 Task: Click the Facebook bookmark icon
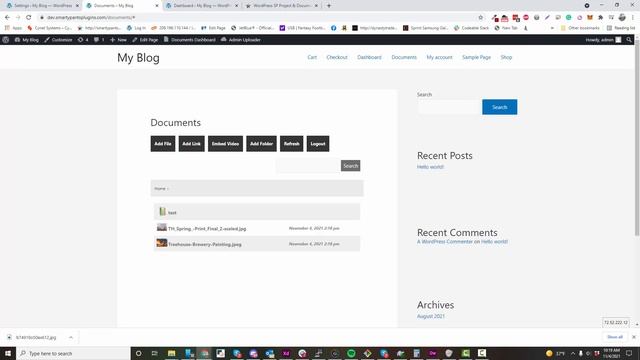point(333,28)
